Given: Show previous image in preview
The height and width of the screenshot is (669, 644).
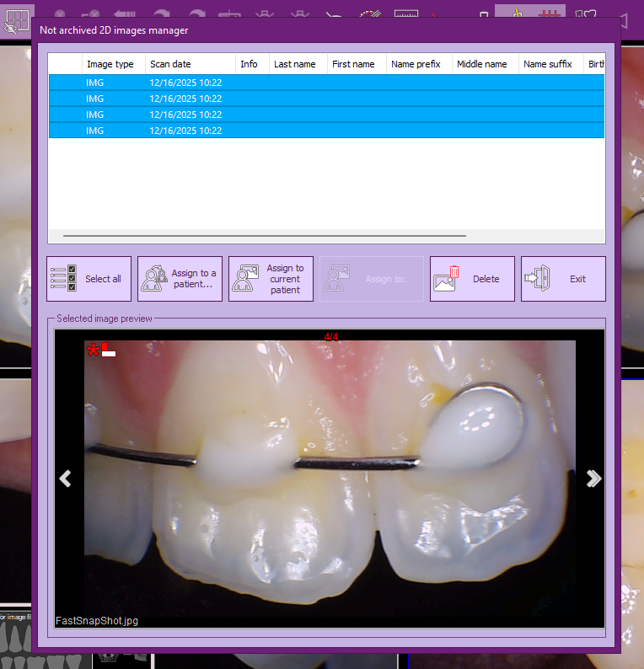Looking at the screenshot, I should point(65,479).
